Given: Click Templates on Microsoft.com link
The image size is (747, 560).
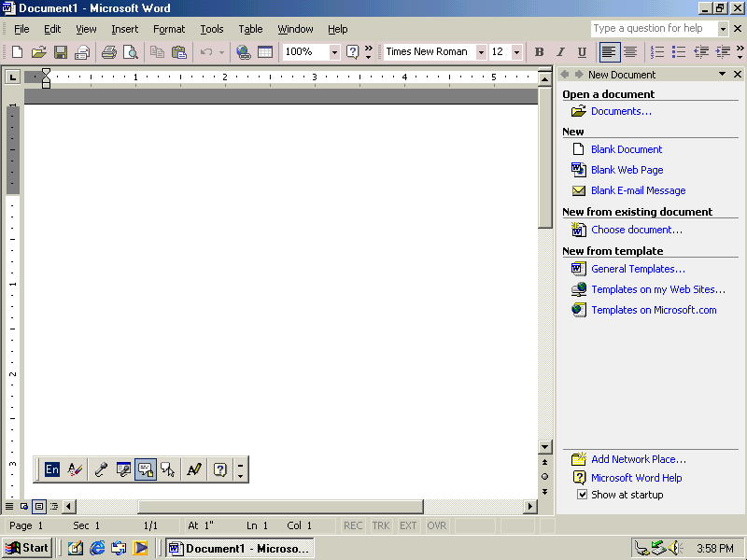Looking at the screenshot, I should 654,310.
